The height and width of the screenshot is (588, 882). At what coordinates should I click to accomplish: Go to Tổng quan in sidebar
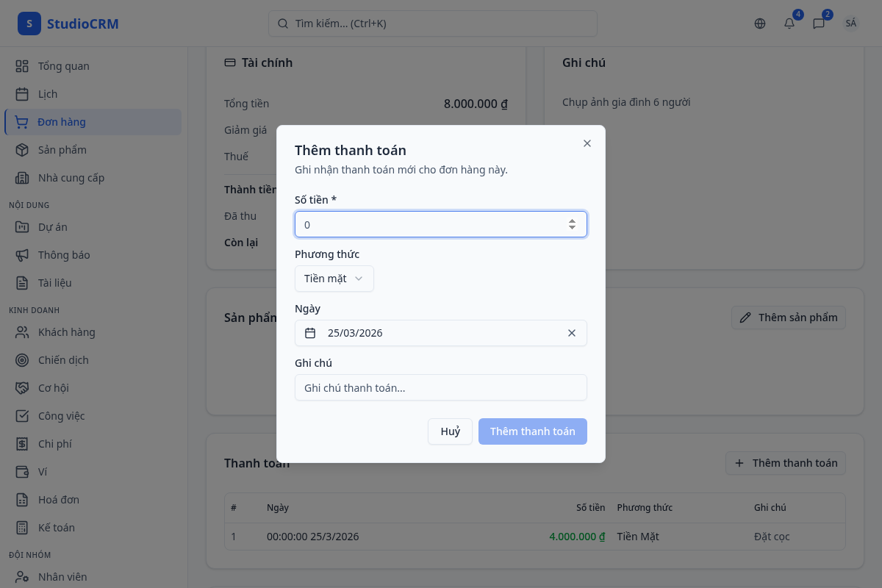[x=64, y=66]
